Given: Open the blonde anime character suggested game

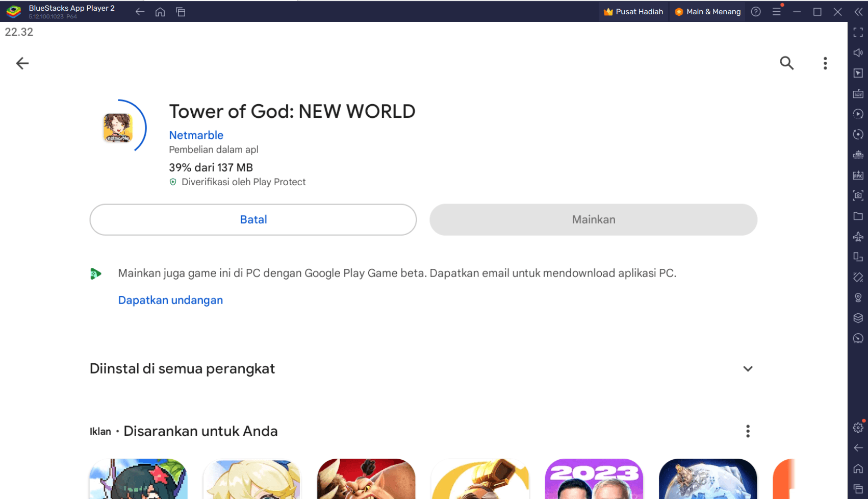Looking at the screenshot, I should (252, 479).
